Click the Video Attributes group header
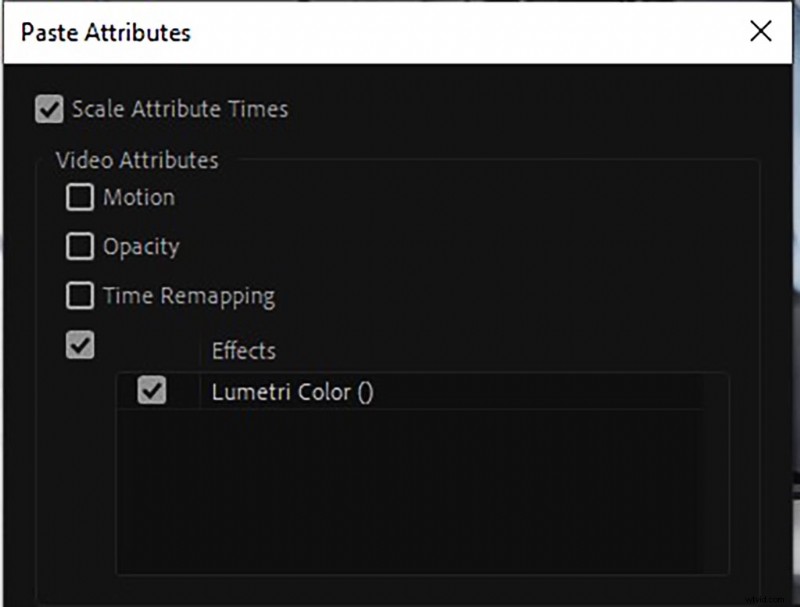Image resolution: width=800 pixels, height=607 pixels. click(x=138, y=160)
